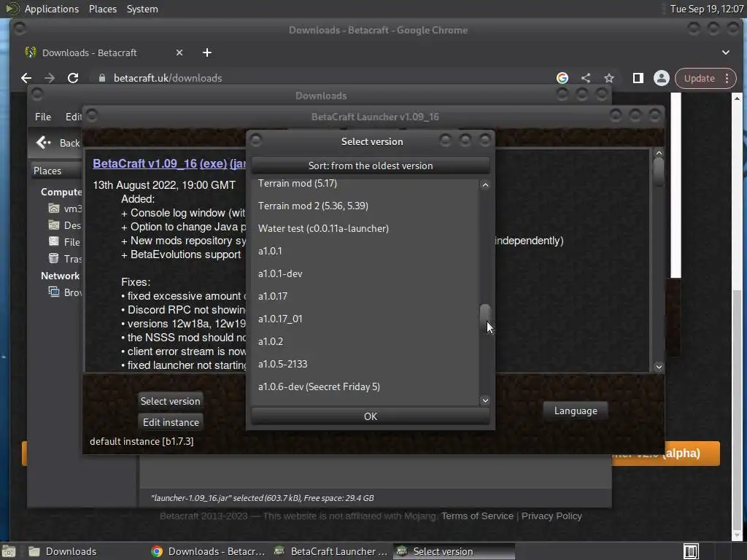Viewport: 747px width, 560px height.
Task: Open Desktop icon in sidebar
Action: 54,225
